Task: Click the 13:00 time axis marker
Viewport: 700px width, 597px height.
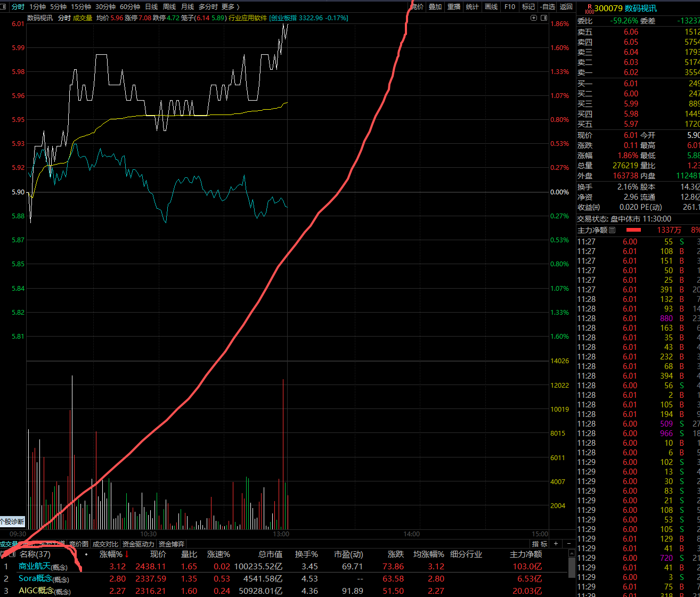Action: pos(281,534)
